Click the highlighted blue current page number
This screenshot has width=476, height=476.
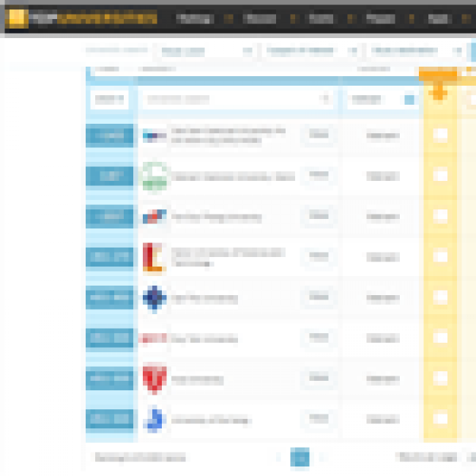click(x=300, y=458)
